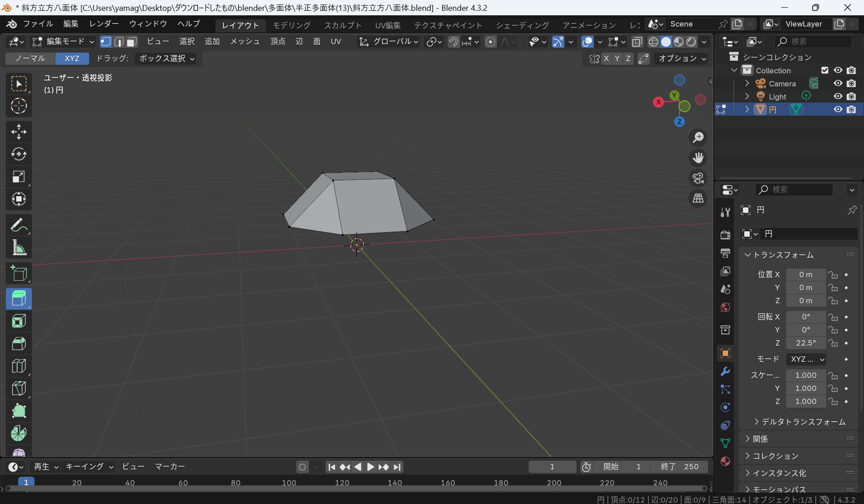Open the ファイル menu
This screenshot has height=504, width=864.
(38, 24)
